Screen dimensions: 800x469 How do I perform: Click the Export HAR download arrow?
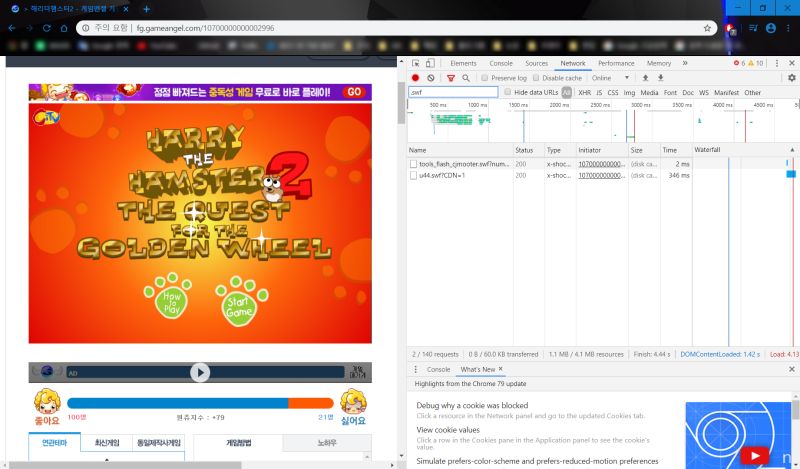[x=661, y=78]
